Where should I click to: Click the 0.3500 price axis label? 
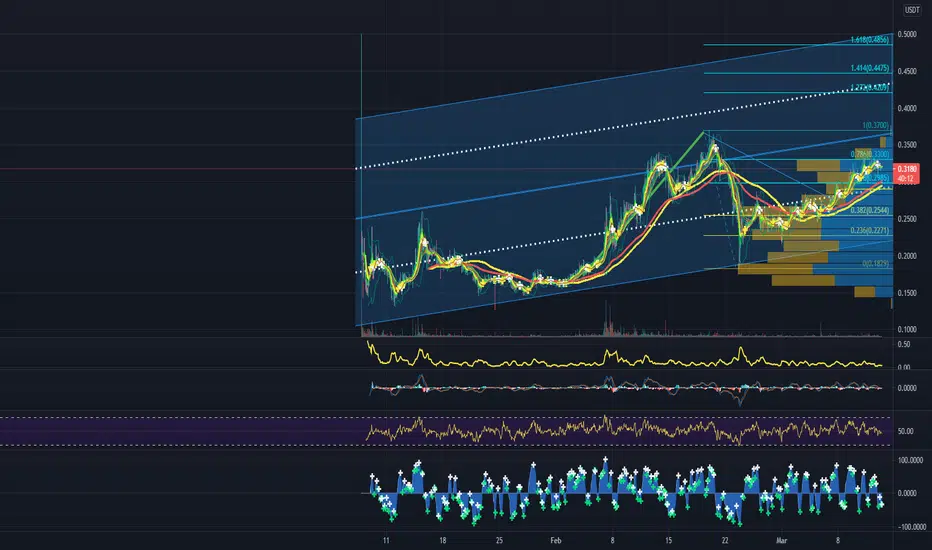point(907,145)
